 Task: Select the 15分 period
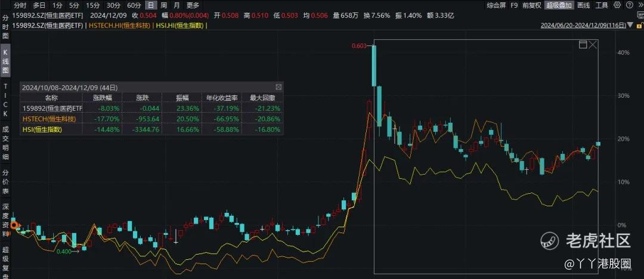[x=93, y=5]
